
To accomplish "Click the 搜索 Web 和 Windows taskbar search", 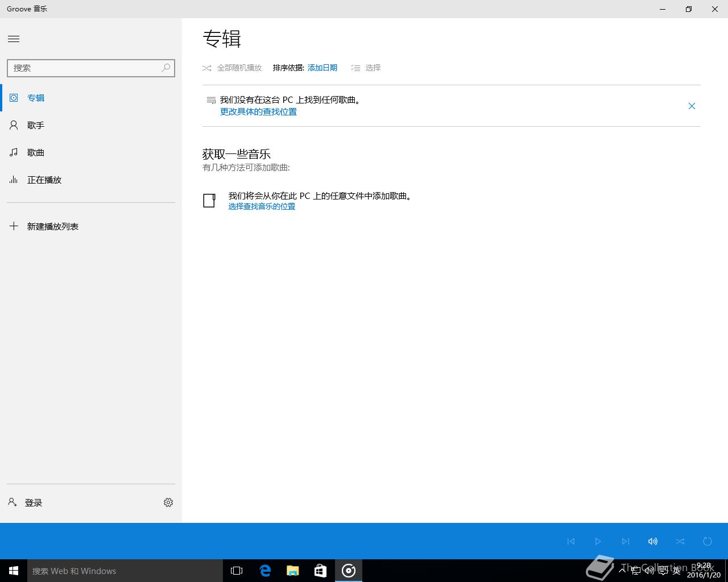I will point(125,571).
